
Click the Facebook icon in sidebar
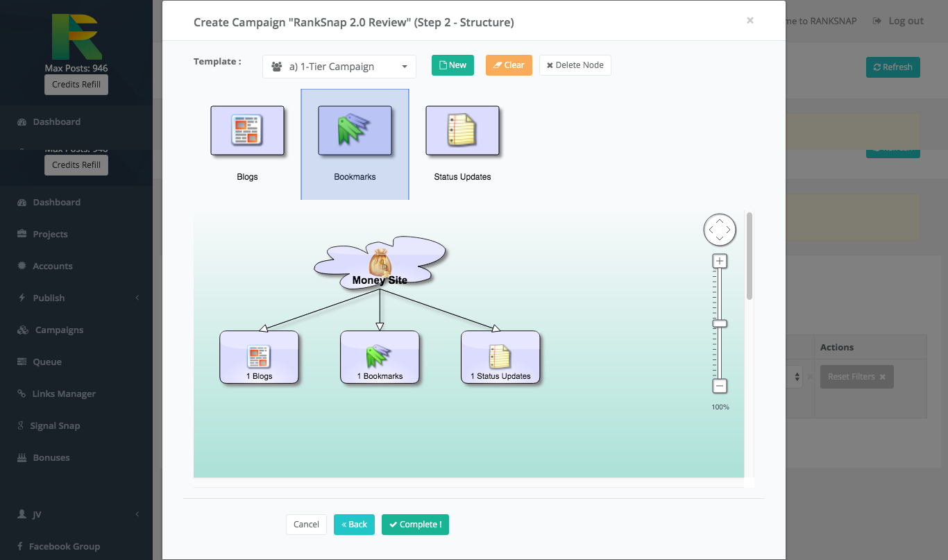(20, 546)
